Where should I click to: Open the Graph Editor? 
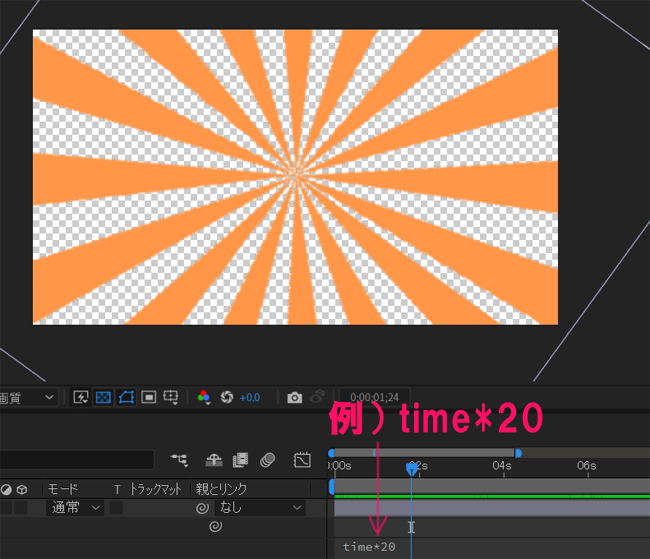302,460
